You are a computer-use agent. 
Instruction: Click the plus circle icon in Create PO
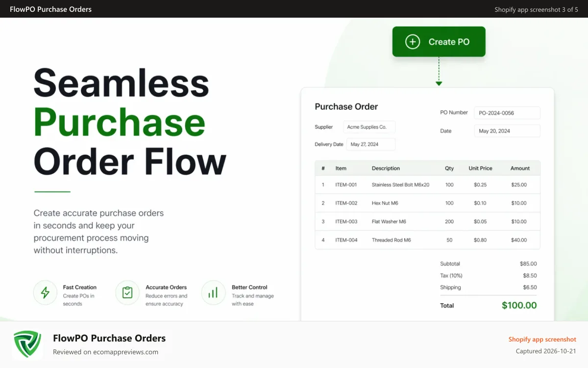(413, 42)
